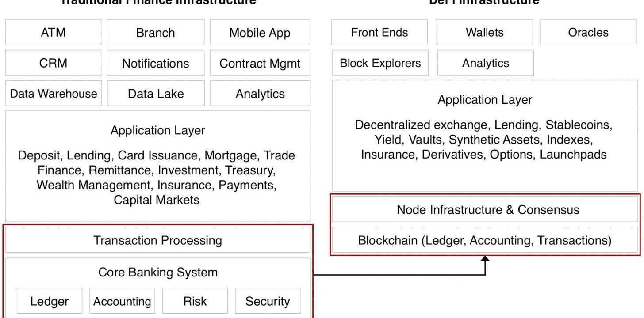The width and height of the screenshot is (644, 318).
Task: Select the CRM box
Action: pyautogui.click(x=53, y=63)
